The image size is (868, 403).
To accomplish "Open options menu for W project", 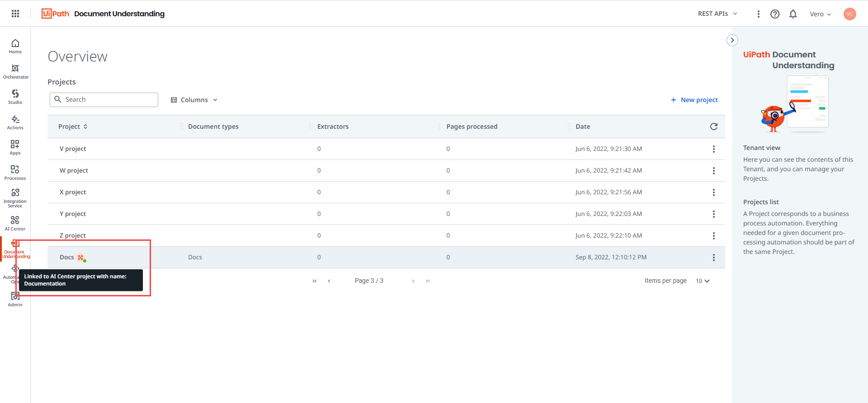I will 714,171.
